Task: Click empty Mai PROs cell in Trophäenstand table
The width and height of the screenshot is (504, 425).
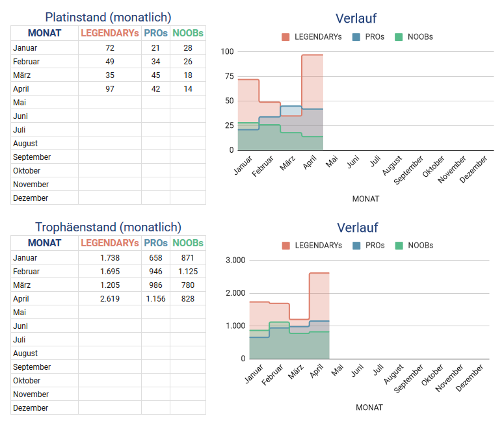Action: (155, 313)
